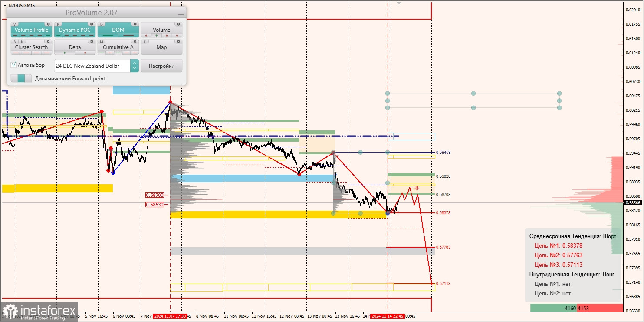Click the V hotkey tag on Volume Profile
This screenshot has height=322, width=644.
(15, 24)
